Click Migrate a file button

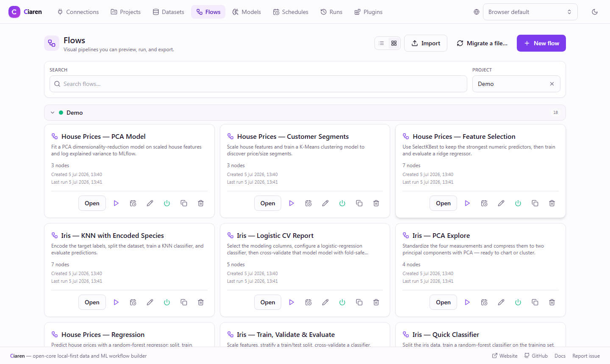click(x=482, y=43)
